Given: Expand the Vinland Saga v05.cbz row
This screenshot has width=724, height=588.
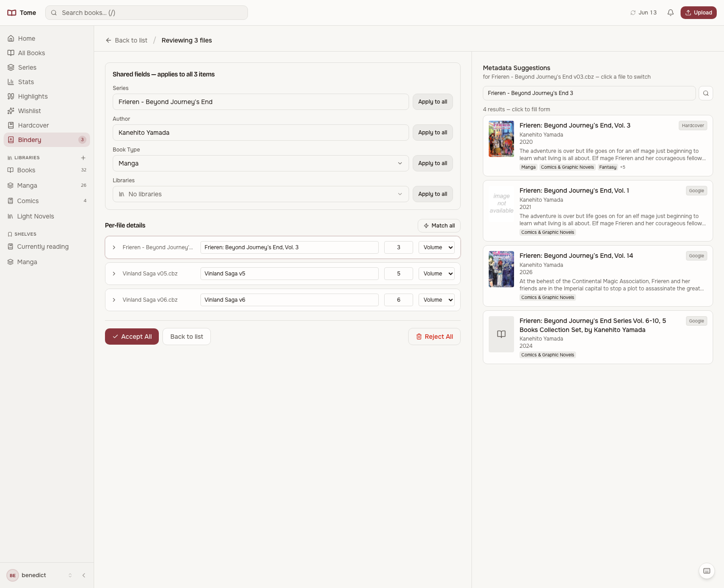Looking at the screenshot, I should pyautogui.click(x=114, y=274).
